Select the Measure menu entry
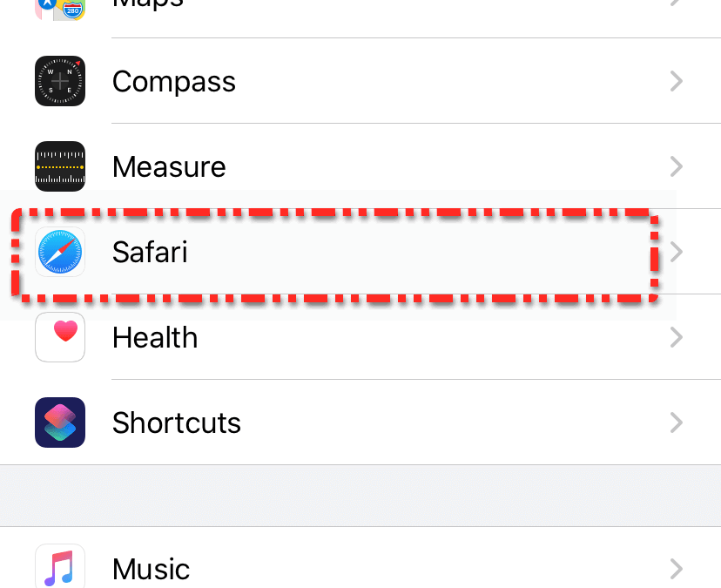Viewport: 721px width, 588px height. 169,166
